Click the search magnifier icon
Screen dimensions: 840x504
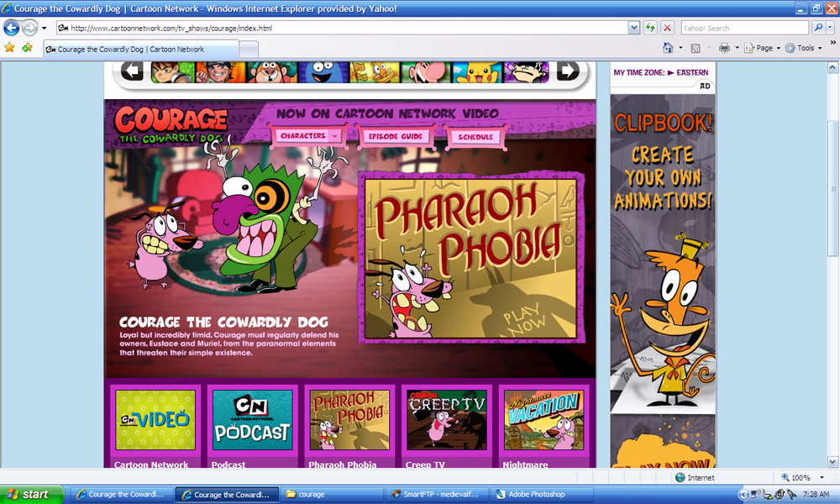click(x=818, y=28)
